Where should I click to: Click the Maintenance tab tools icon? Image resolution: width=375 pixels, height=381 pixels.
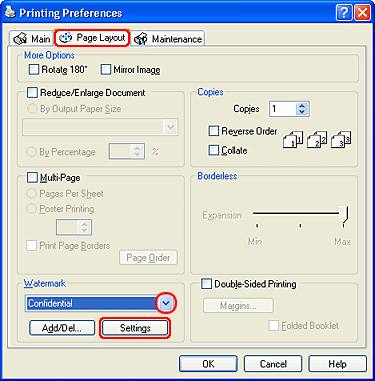(140, 39)
